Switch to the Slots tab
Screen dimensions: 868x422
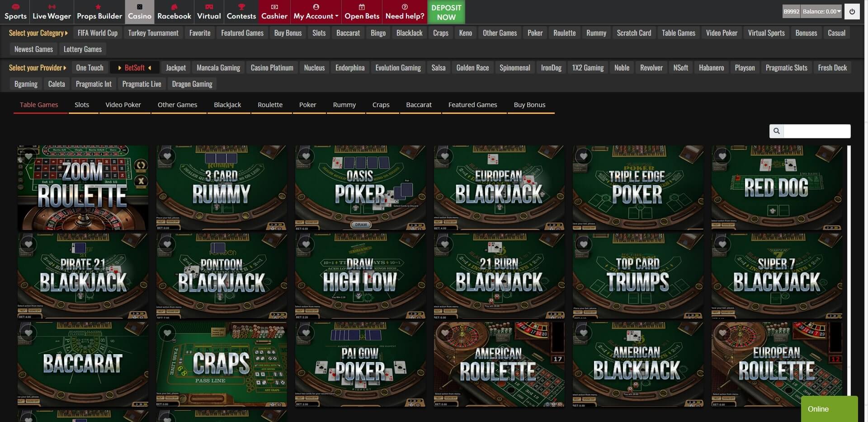[x=82, y=104]
